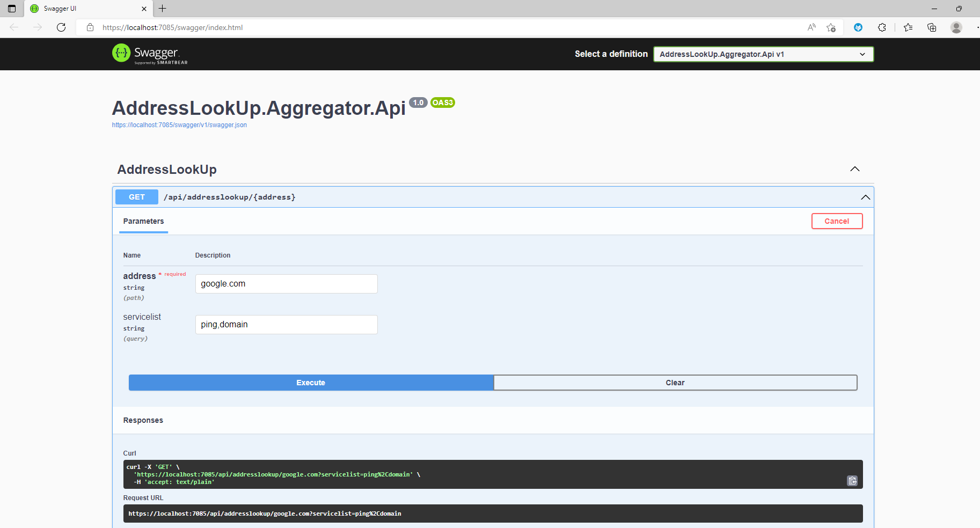980x528 pixels.
Task: Click inside the address parameter field
Action: [x=286, y=283]
